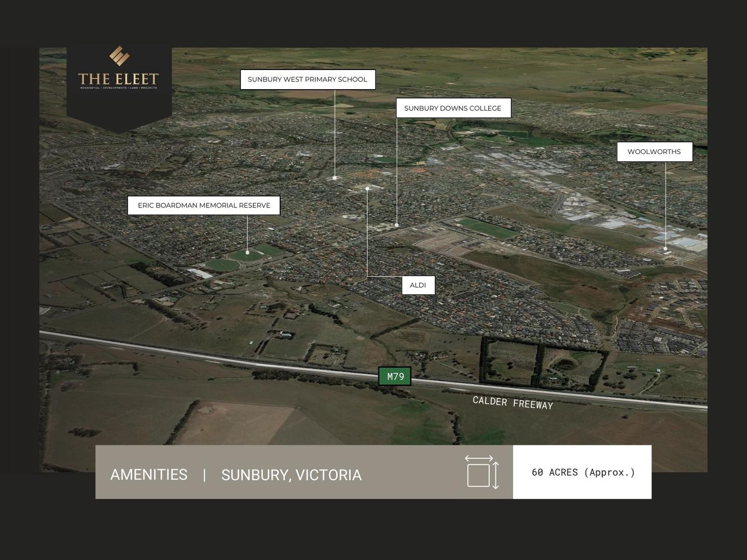The height and width of the screenshot is (560, 747).
Task: Toggle the Woolworths label visibility
Action: pos(654,151)
